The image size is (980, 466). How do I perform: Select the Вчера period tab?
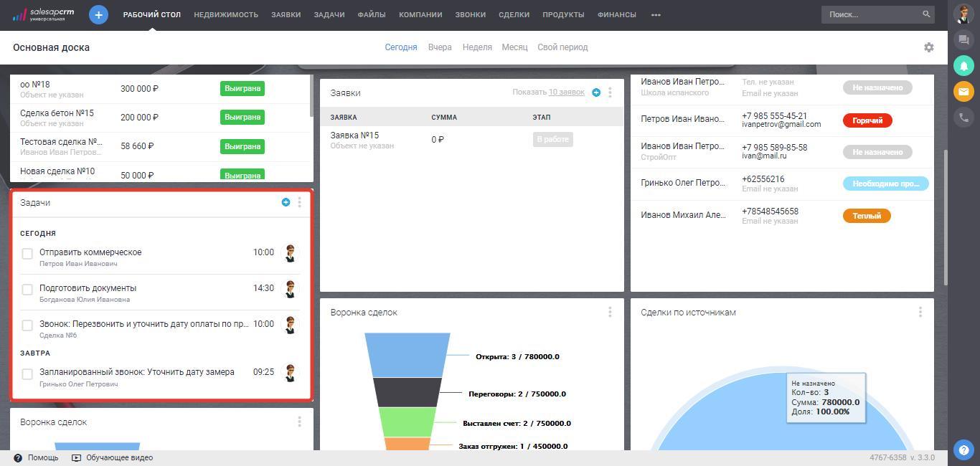point(440,47)
